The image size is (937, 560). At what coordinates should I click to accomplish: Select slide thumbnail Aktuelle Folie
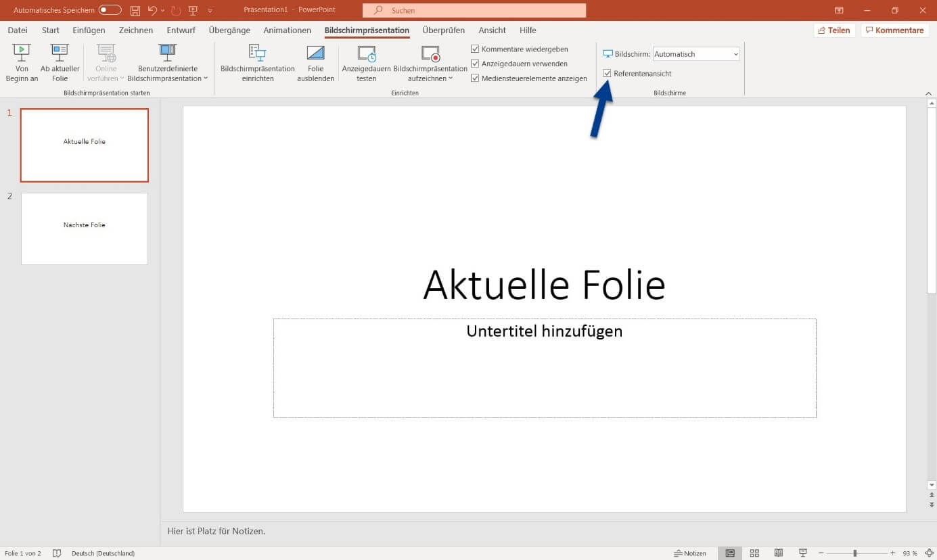click(85, 145)
